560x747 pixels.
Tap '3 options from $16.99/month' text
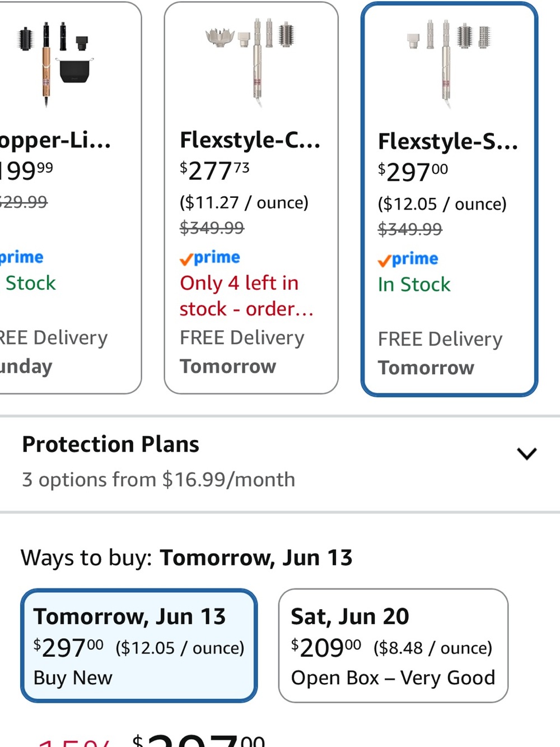coord(158,480)
